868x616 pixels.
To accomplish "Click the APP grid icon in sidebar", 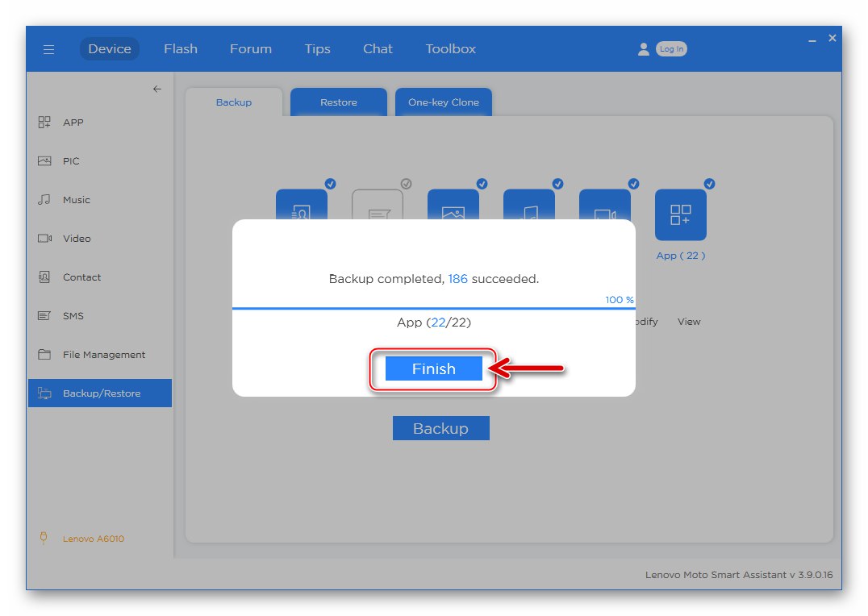I will click(x=44, y=123).
